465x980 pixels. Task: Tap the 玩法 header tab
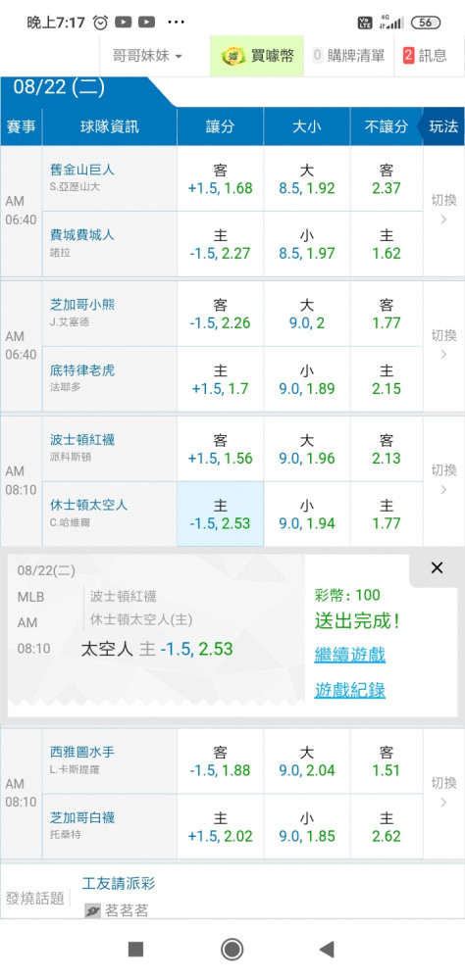(x=443, y=126)
